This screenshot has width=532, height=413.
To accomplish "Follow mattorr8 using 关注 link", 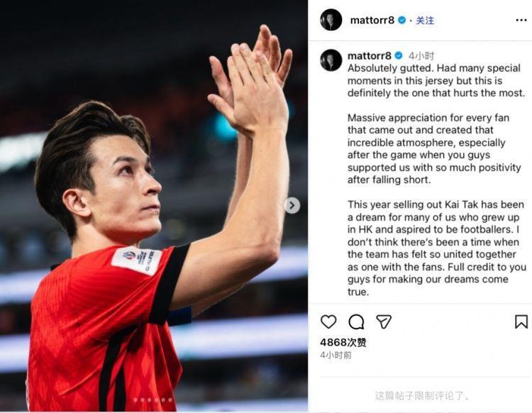I will pos(425,21).
